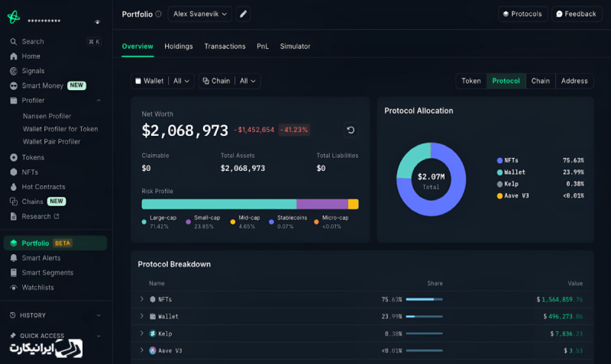Open the Search field in sidebar
This screenshot has width=611, height=364.
[x=55, y=42]
